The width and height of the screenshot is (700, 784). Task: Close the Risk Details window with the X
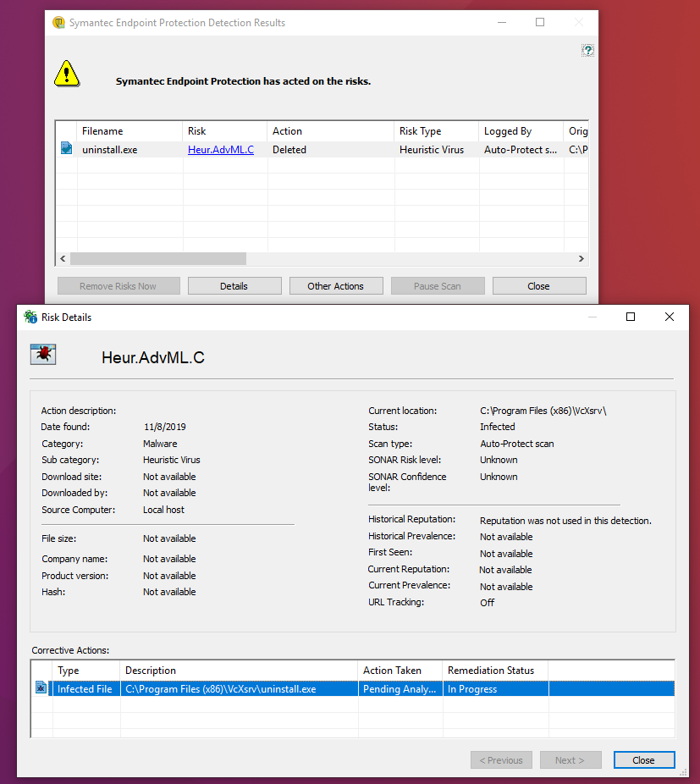[x=670, y=317]
